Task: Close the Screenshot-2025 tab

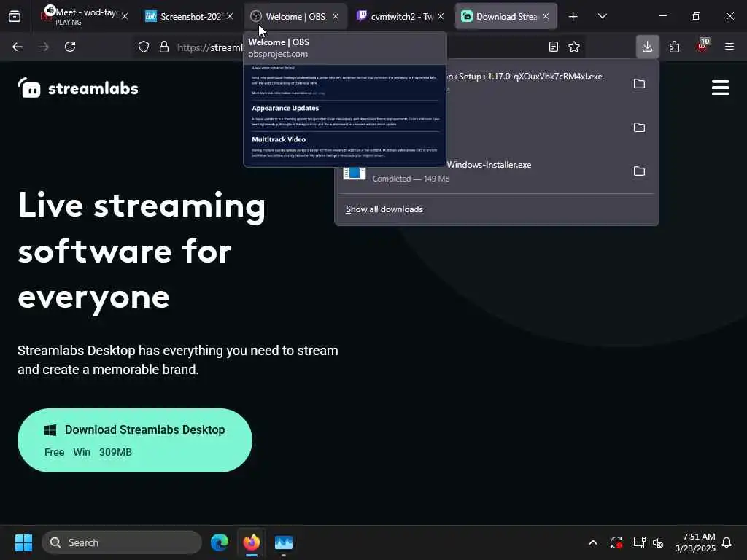Action: click(230, 17)
